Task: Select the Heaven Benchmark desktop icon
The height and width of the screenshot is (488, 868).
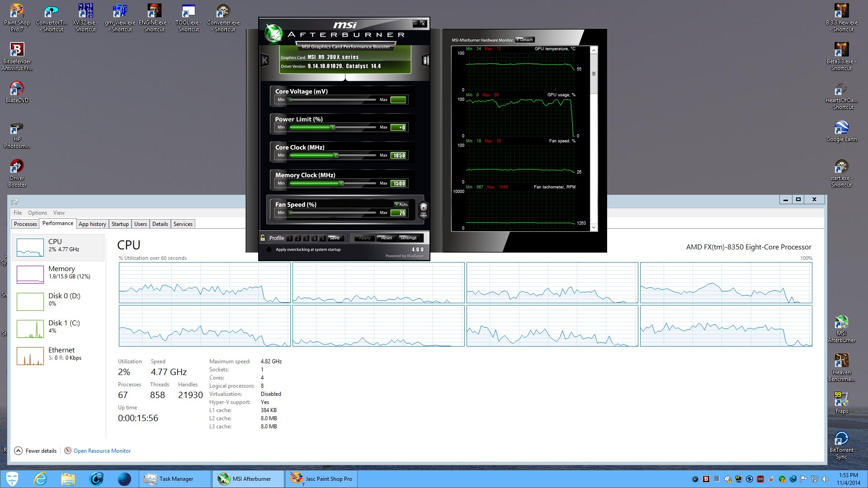Action: (x=841, y=368)
